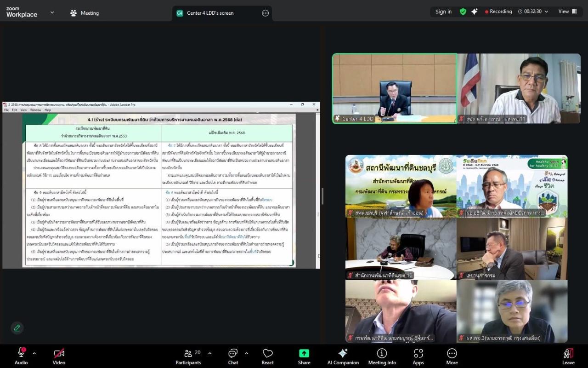Image resolution: width=588 pixels, height=368 pixels.
Task: Show Meeting info details
Action: coord(382,356)
